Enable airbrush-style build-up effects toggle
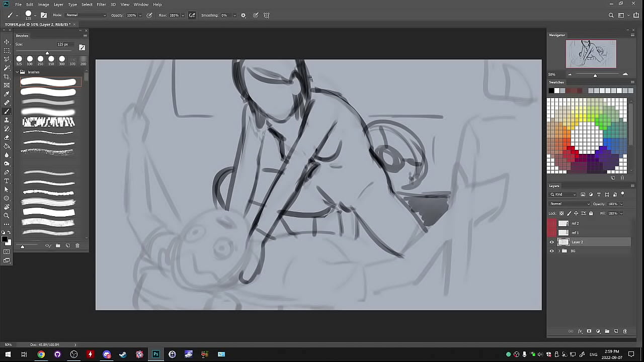 192,16
